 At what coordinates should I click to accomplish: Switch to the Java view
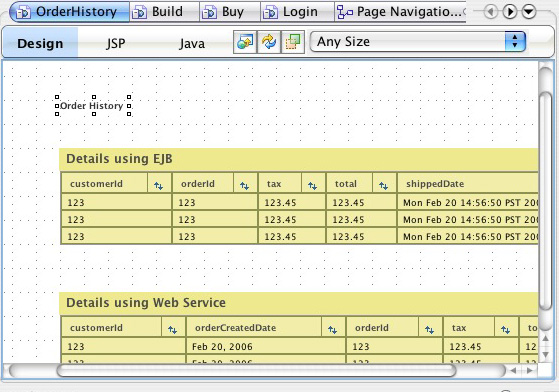tap(192, 43)
